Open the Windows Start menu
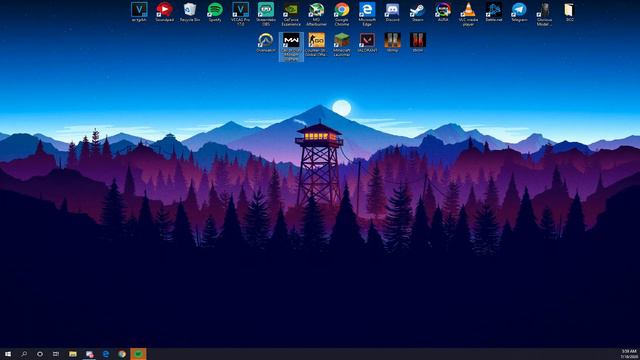The image size is (640, 360). 8,354
